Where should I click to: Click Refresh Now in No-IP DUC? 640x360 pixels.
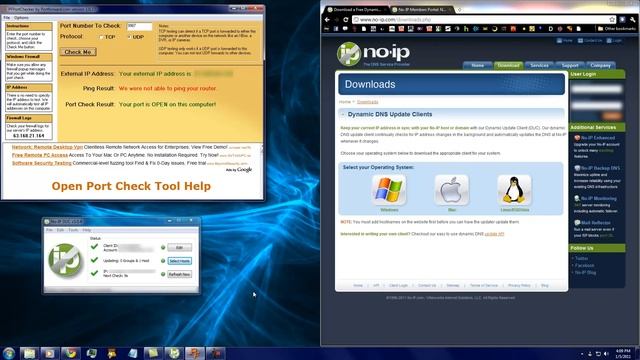179,274
